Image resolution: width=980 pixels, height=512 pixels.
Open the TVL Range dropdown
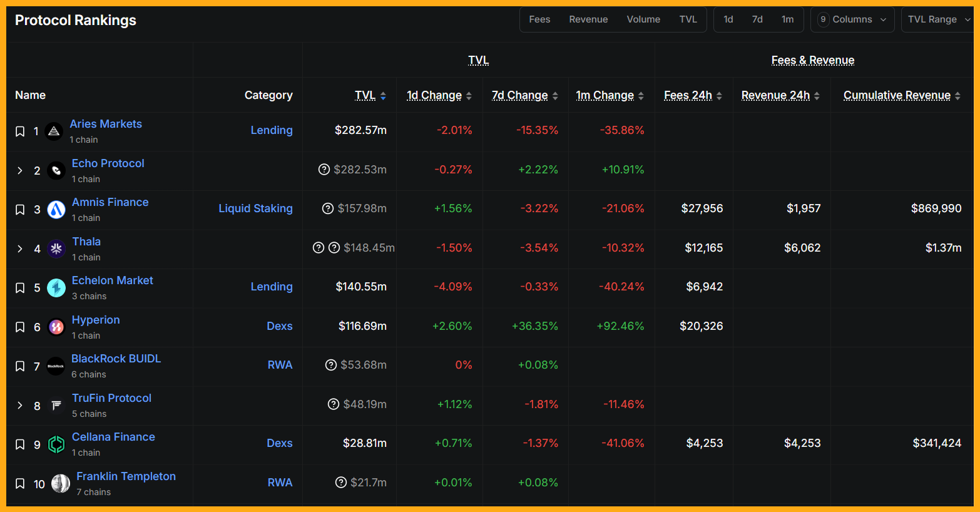[938, 19]
